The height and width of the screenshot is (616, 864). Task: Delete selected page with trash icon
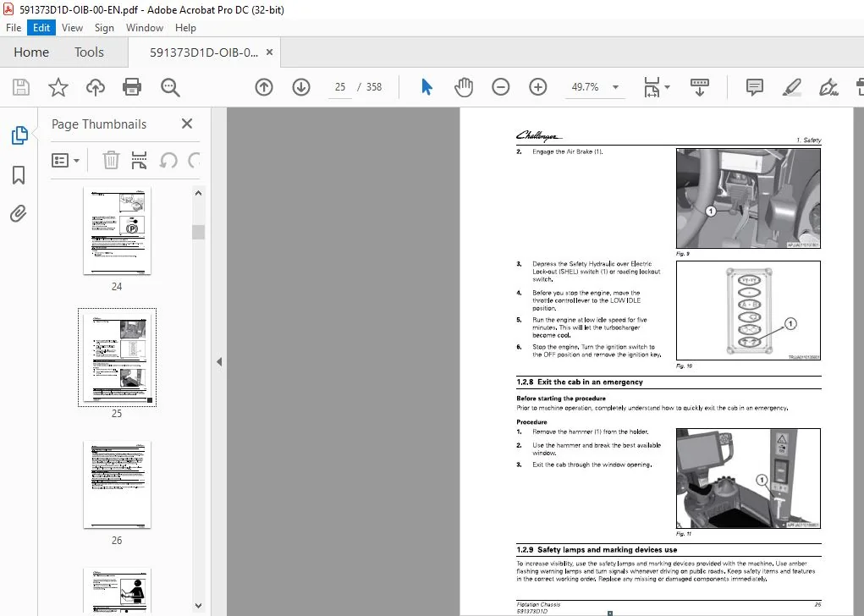[x=111, y=160]
